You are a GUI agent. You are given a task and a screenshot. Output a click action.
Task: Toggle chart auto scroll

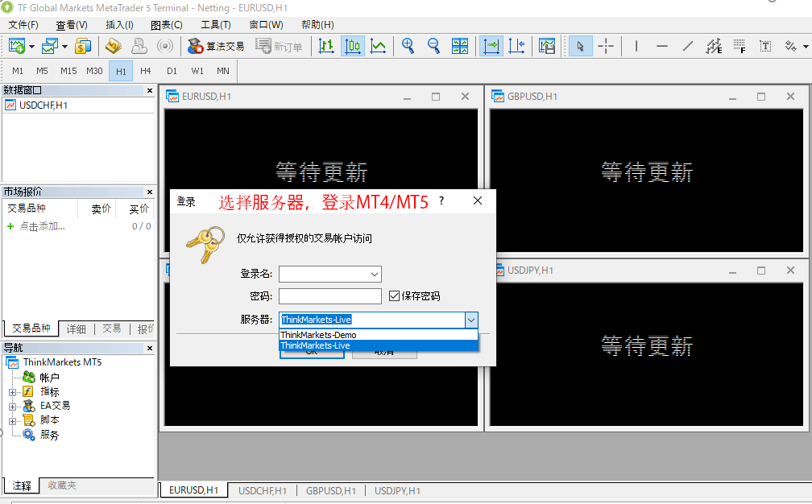(491, 46)
